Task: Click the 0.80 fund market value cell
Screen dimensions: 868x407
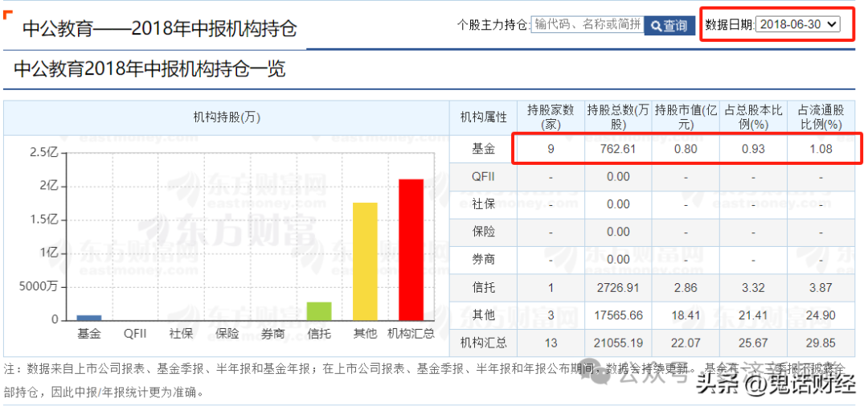Action: (x=686, y=149)
